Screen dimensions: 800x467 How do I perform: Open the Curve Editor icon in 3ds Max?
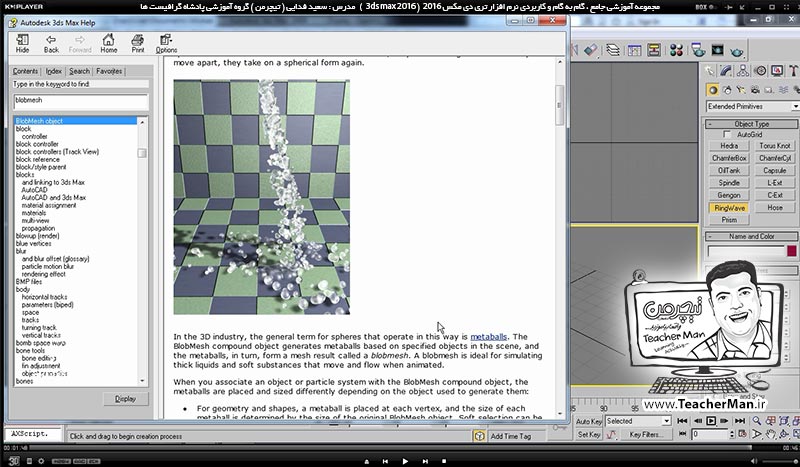634,50
